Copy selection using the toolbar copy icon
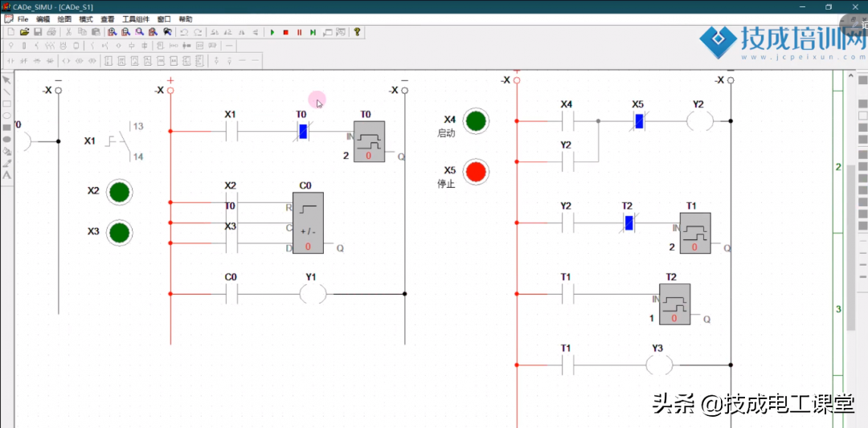The width and height of the screenshot is (868, 428). 82,32
